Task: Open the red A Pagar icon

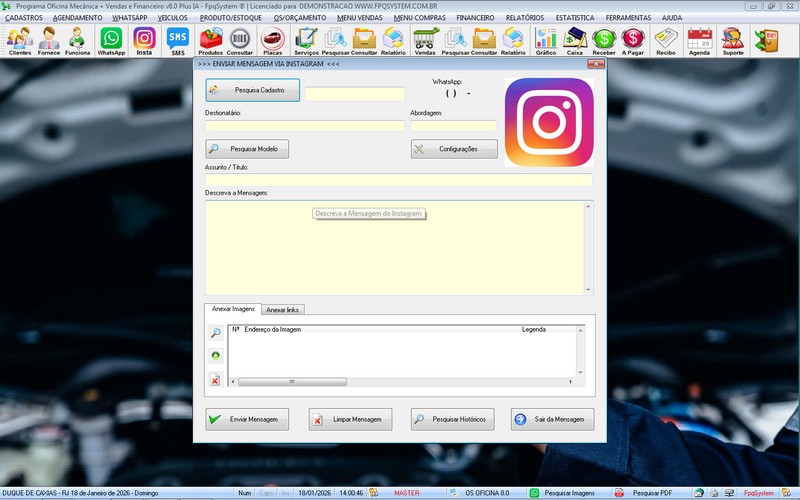Action: point(633,41)
